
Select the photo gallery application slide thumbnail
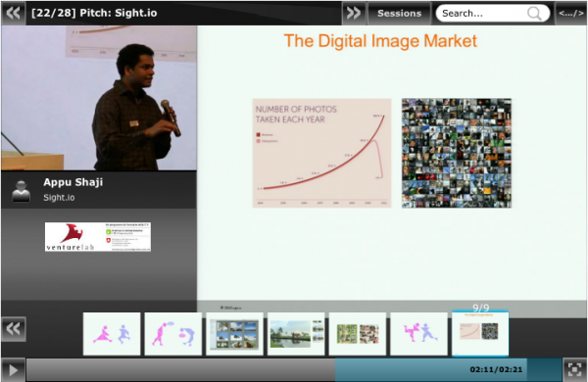coord(235,334)
